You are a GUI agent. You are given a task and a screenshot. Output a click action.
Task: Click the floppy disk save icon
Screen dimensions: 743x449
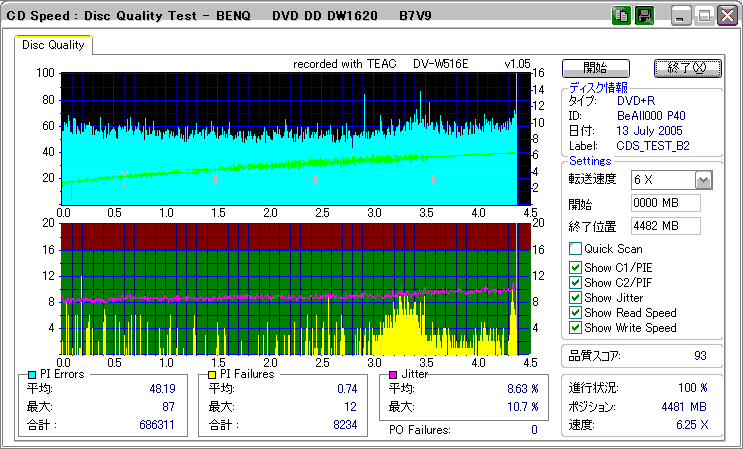(x=645, y=16)
